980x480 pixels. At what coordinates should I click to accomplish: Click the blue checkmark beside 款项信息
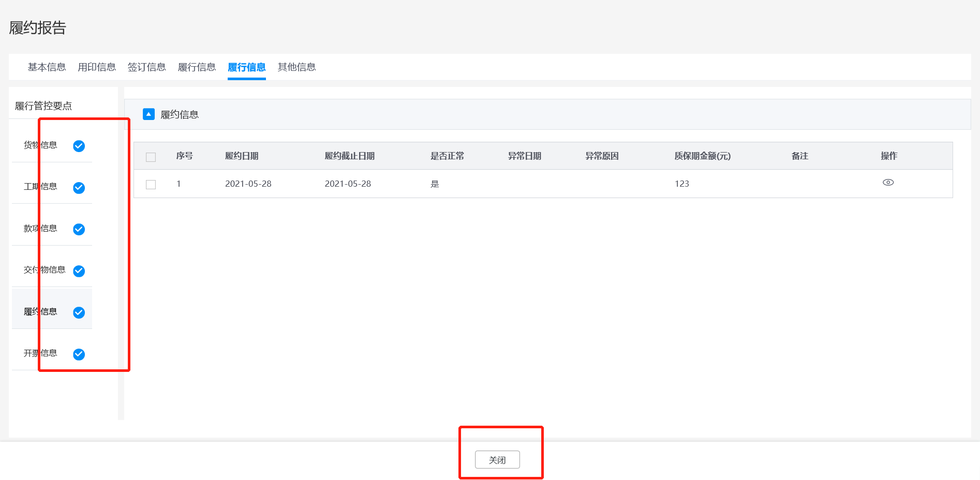click(x=79, y=229)
